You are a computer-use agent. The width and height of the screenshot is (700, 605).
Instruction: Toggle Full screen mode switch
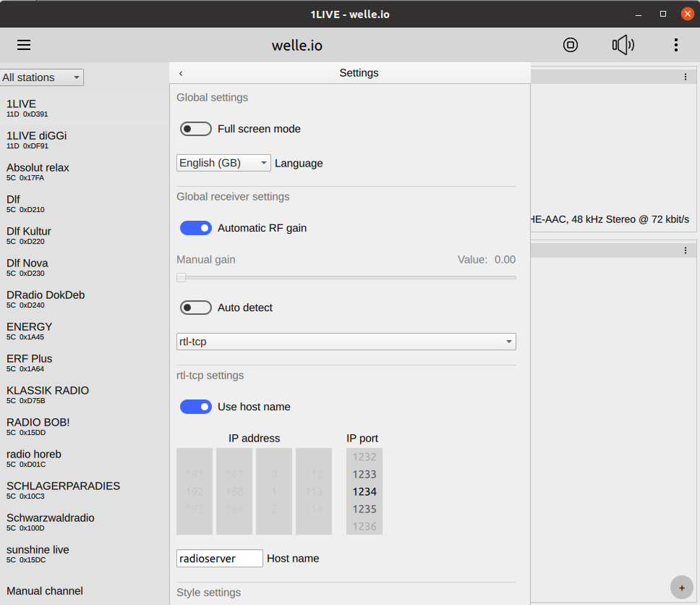(195, 129)
